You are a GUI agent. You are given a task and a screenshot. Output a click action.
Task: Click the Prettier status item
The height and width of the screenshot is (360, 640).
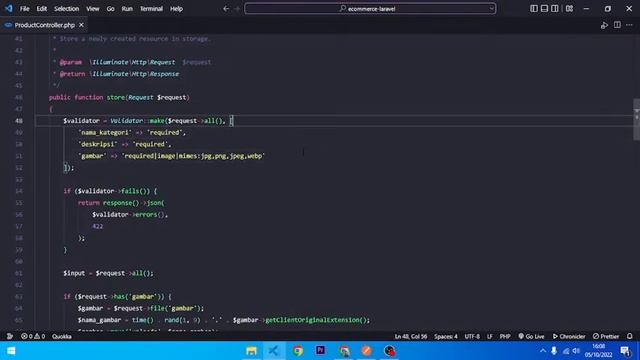click(x=606, y=336)
